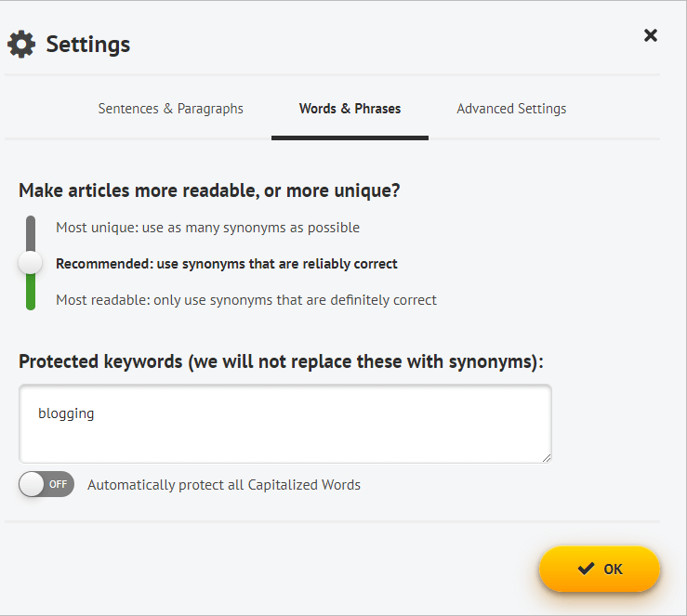687x616 pixels.
Task: Click the resize grip of the keywords box
Action: pyautogui.click(x=547, y=458)
